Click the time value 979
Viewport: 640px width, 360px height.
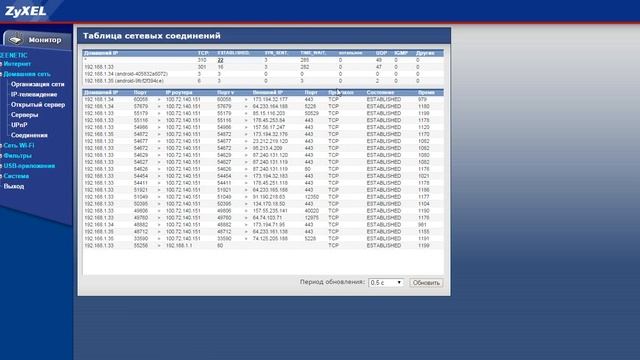[x=422, y=100]
